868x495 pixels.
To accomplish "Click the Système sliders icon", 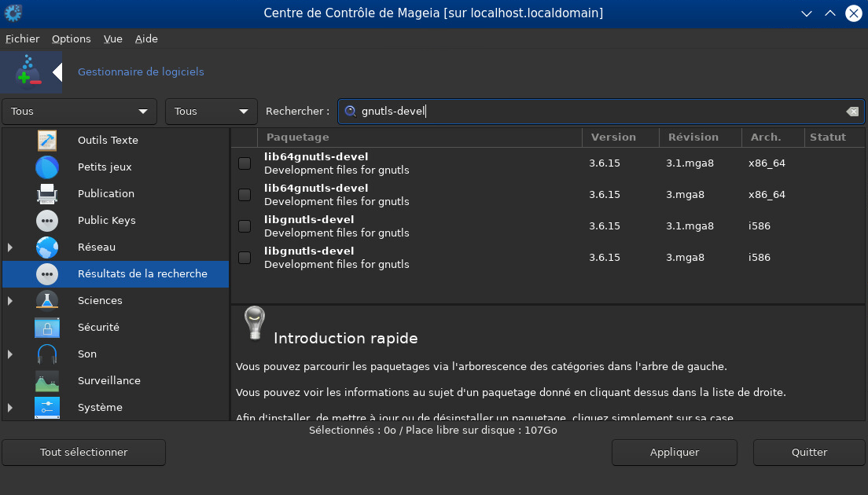I will pos(47,408).
